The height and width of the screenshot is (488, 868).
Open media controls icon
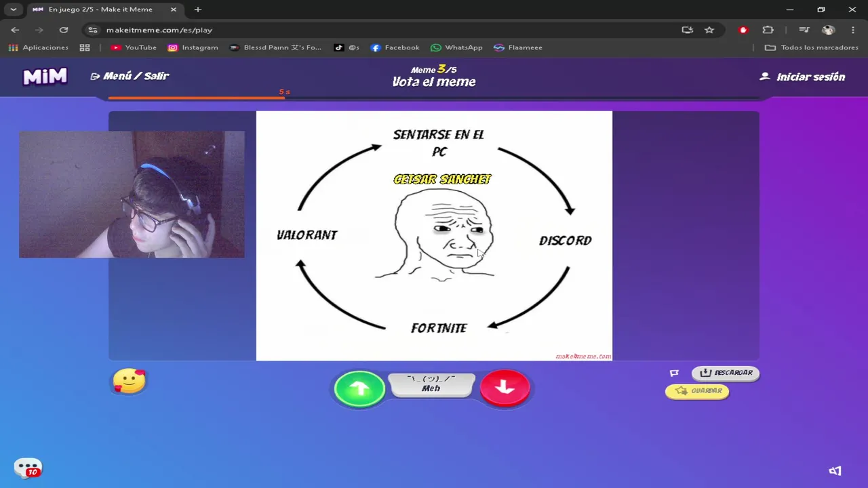(x=804, y=30)
